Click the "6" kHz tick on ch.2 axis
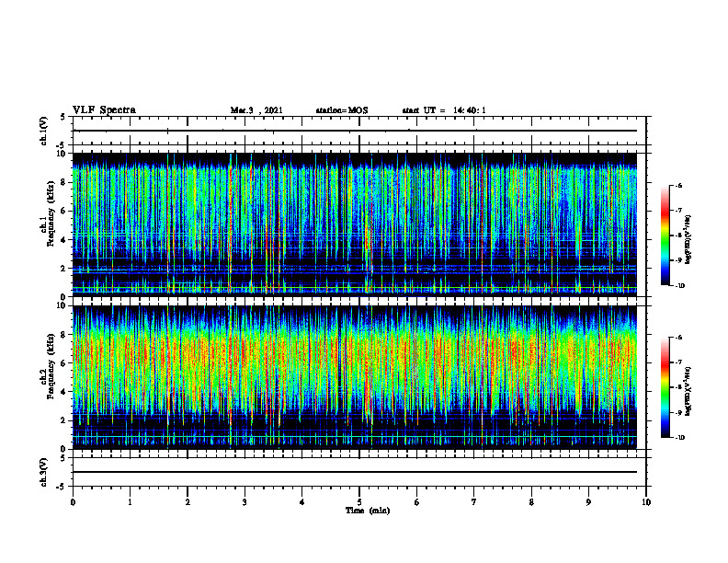The image size is (728, 563). pos(63,363)
